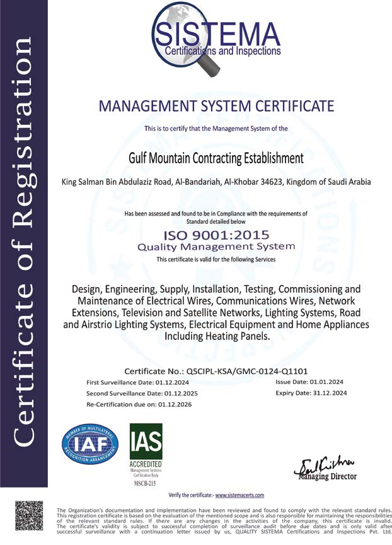The image size is (392, 545).
Task: Open the www.sistemacerts.com verification link
Action: pos(239,495)
